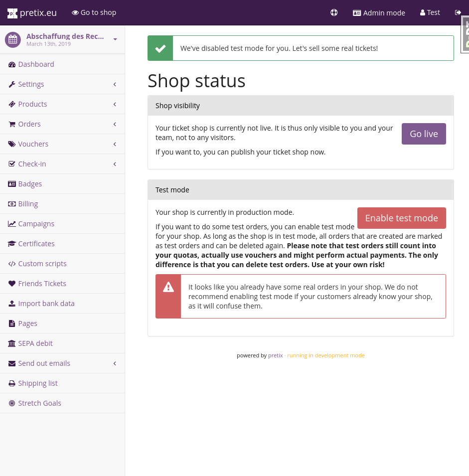This screenshot has width=469, height=476.
Task: Click the Friends Tickets heart icon
Action: (x=12, y=284)
